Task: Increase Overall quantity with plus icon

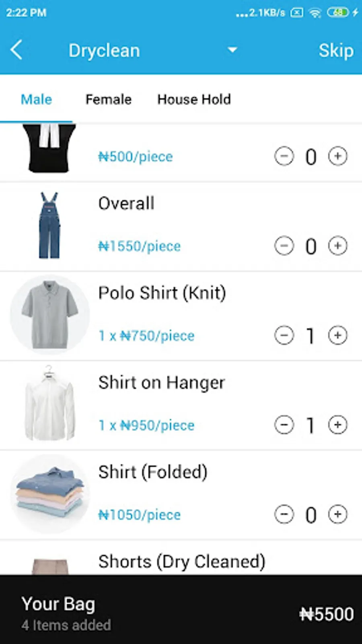Action: pyautogui.click(x=337, y=246)
